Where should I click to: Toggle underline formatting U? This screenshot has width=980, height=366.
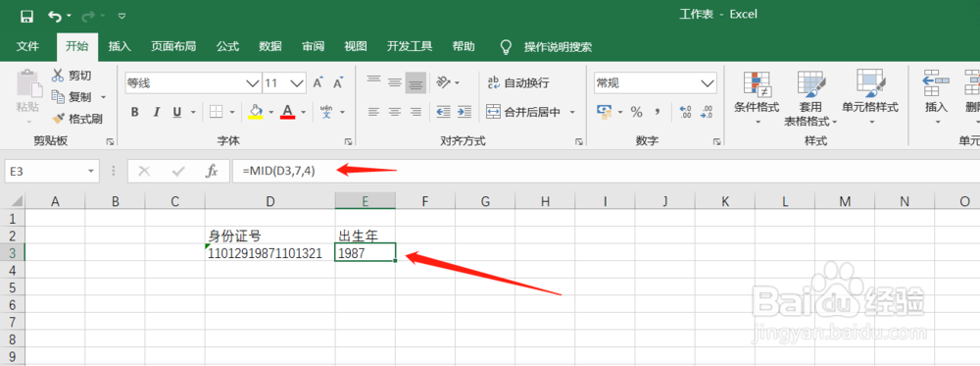[176, 112]
